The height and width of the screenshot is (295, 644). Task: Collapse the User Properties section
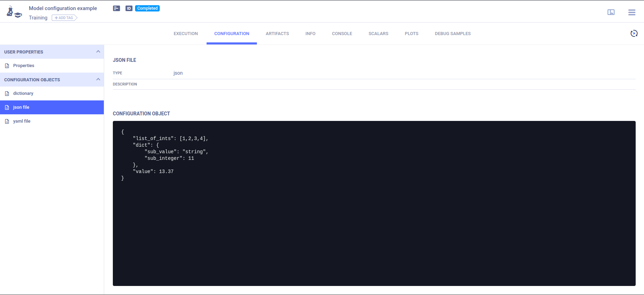pos(98,52)
